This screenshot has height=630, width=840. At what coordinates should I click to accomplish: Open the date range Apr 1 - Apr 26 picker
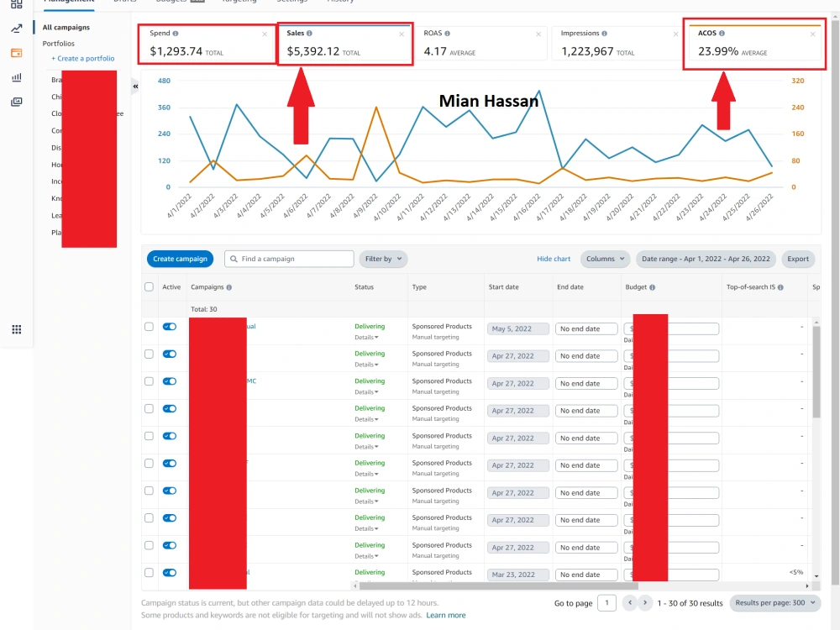706,259
